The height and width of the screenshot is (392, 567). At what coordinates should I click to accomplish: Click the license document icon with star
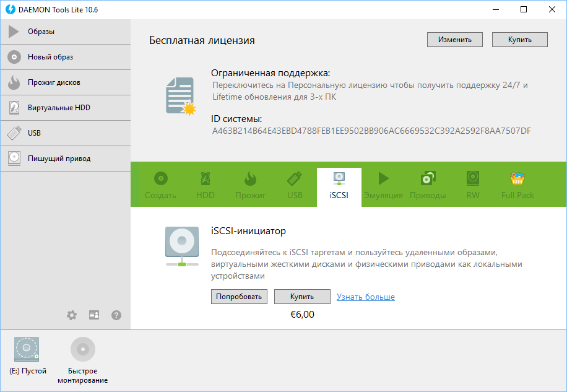[x=181, y=96]
